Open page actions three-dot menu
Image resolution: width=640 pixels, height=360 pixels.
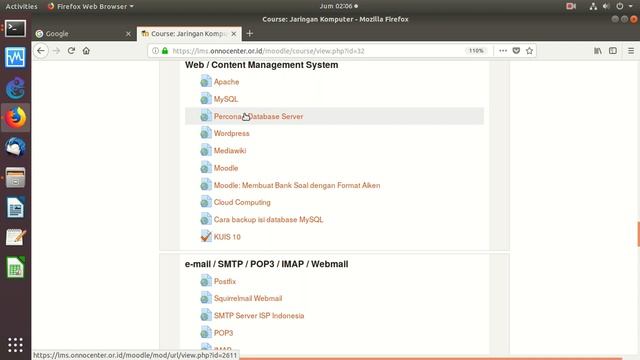[503, 51]
